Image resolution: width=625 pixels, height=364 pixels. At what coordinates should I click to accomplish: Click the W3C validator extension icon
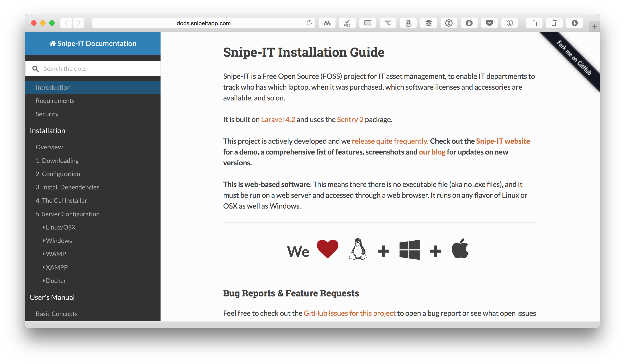point(347,23)
